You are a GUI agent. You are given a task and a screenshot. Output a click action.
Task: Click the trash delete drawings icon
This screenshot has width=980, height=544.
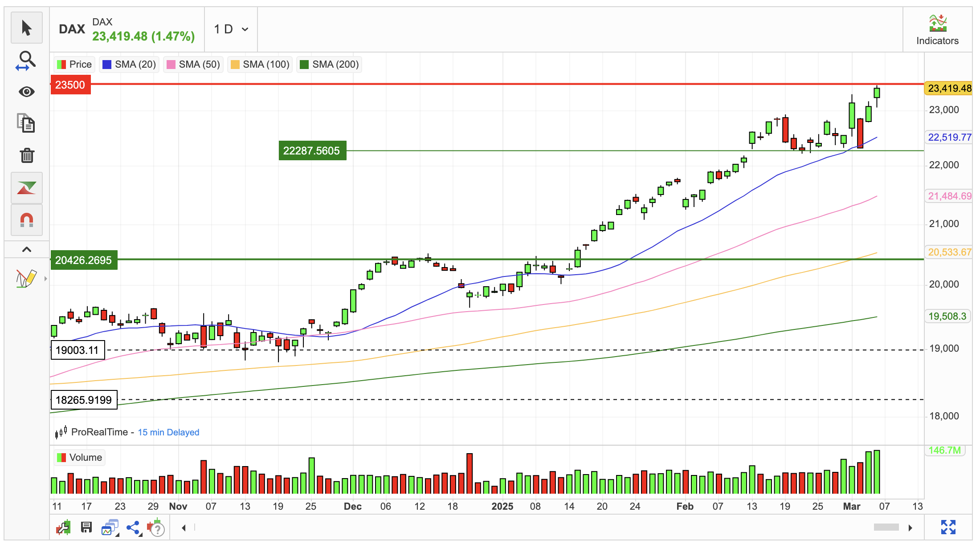(27, 155)
